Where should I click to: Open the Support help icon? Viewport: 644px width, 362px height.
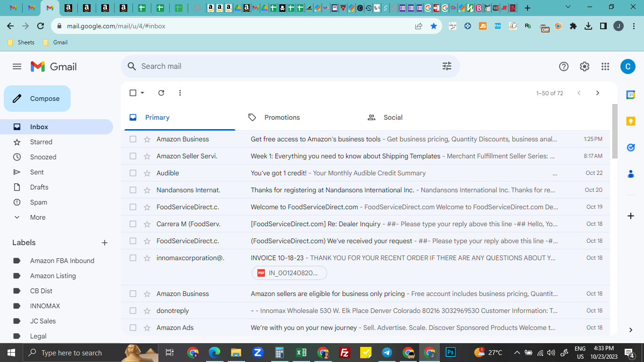click(564, 66)
